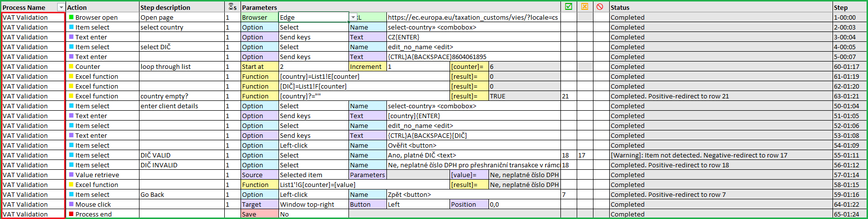Click the pink Save parameter cell
The height and width of the screenshot is (219, 868).
(260, 214)
